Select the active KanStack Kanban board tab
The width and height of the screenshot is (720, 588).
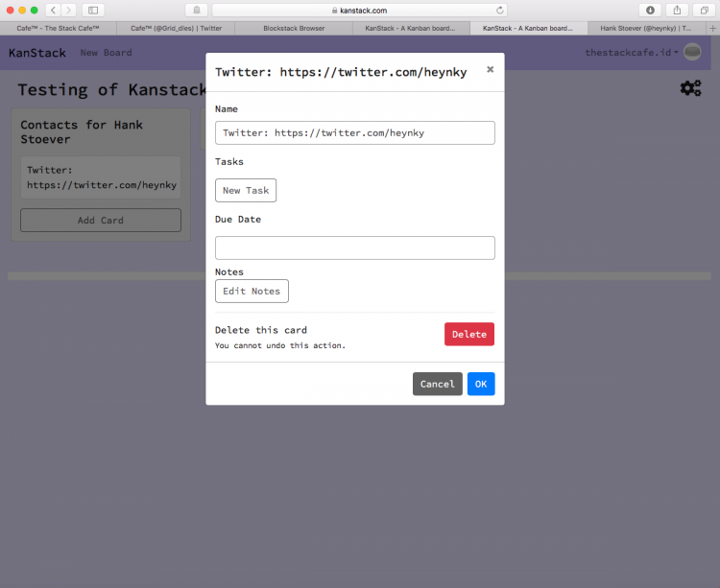[x=529, y=29]
